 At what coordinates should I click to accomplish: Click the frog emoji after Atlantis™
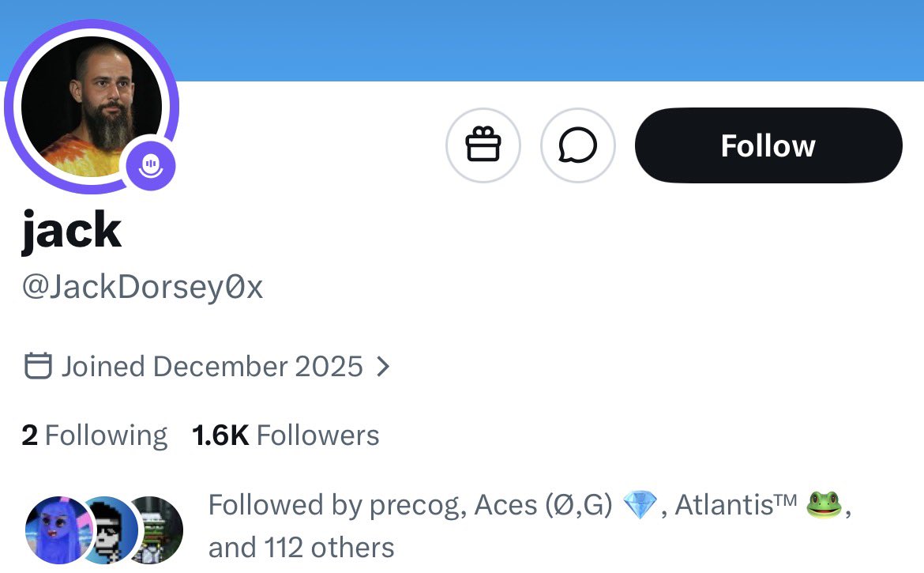pos(824,505)
